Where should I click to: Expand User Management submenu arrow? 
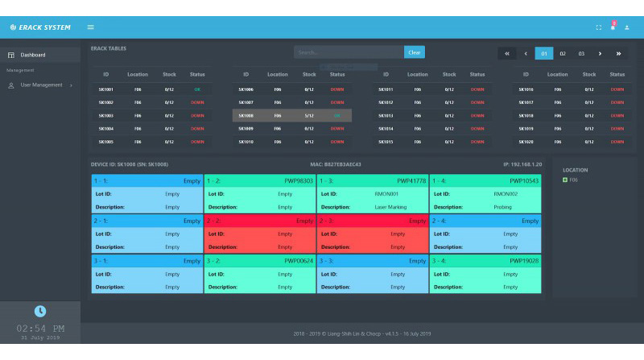[71, 85]
